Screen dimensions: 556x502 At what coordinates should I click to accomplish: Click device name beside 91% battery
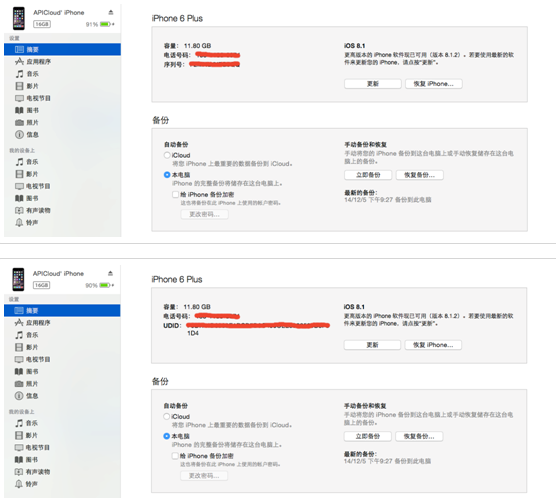(x=59, y=12)
